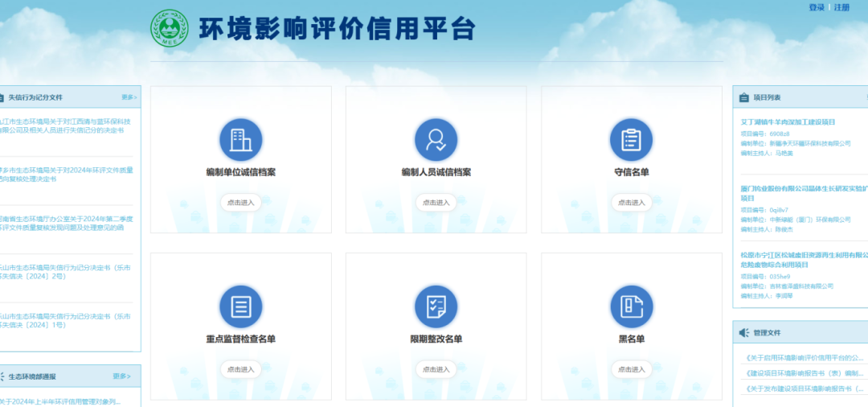Click the 重点监督检查名单 document icon
The width and height of the screenshot is (868, 407).
pos(241,306)
